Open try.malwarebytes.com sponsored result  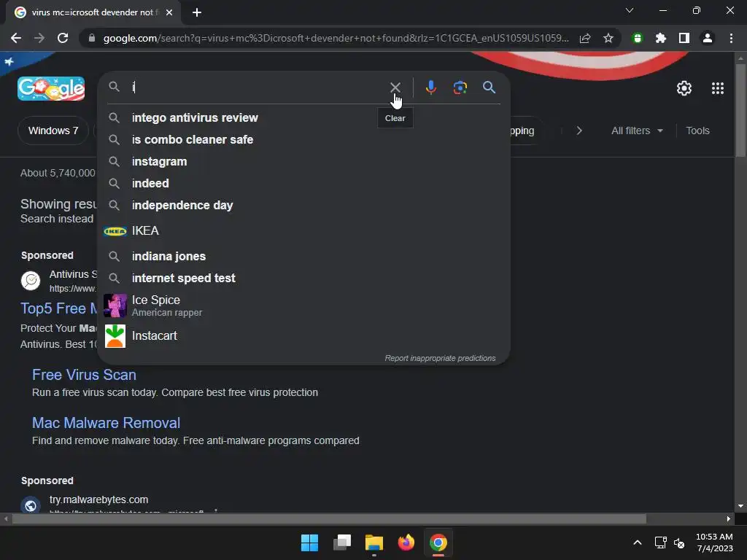(x=98, y=499)
